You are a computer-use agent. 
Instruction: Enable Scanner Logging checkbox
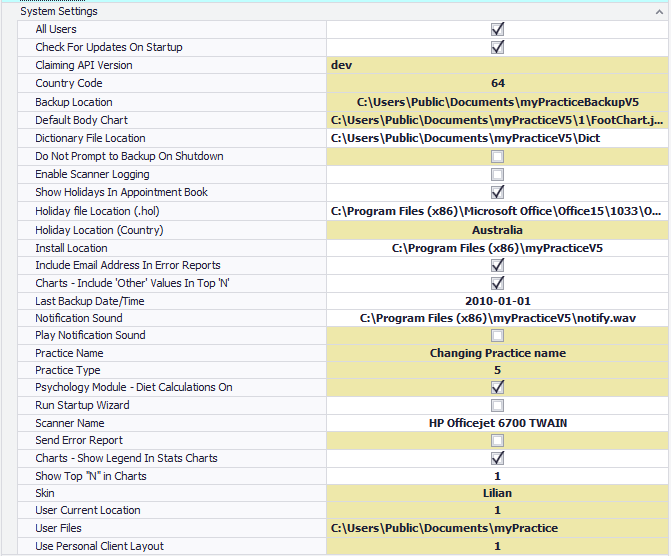[x=497, y=174]
